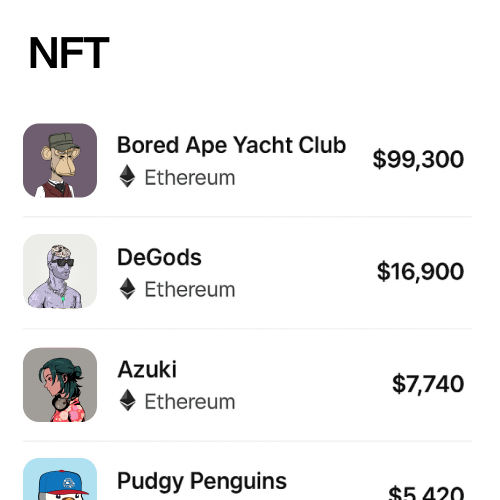Open the Bored Ape Yacht Club avatar thumbnail

coord(60,160)
